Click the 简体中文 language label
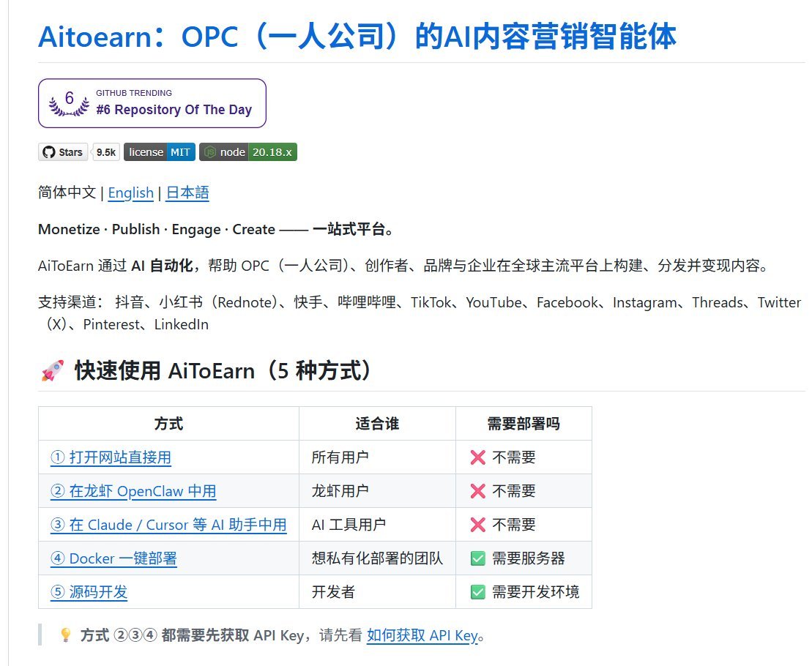812x666 pixels. coord(67,193)
